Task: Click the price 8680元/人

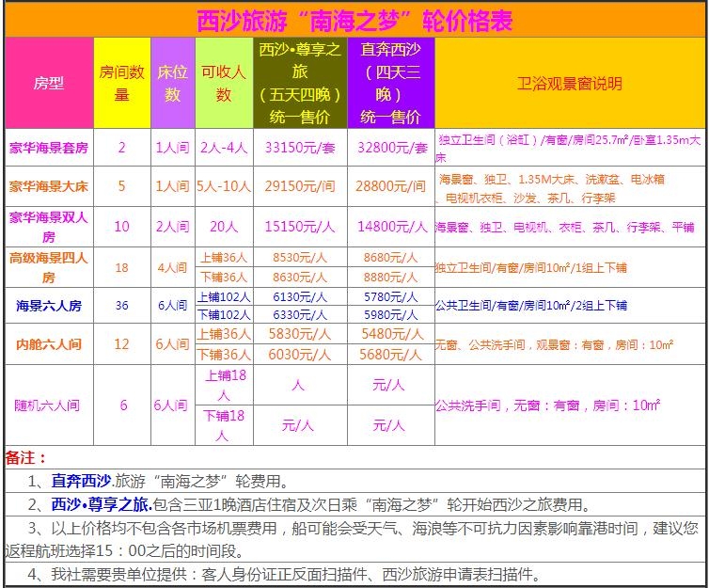Action: pyautogui.click(x=390, y=258)
